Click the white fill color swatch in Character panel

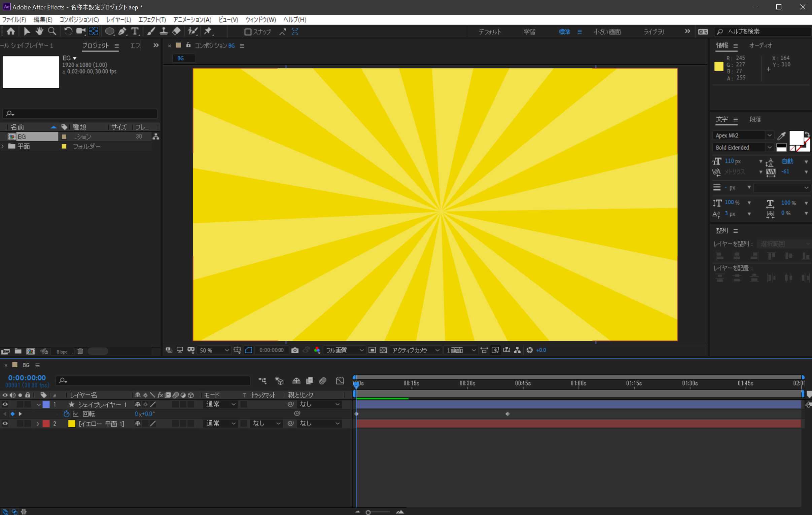[796, 138]
